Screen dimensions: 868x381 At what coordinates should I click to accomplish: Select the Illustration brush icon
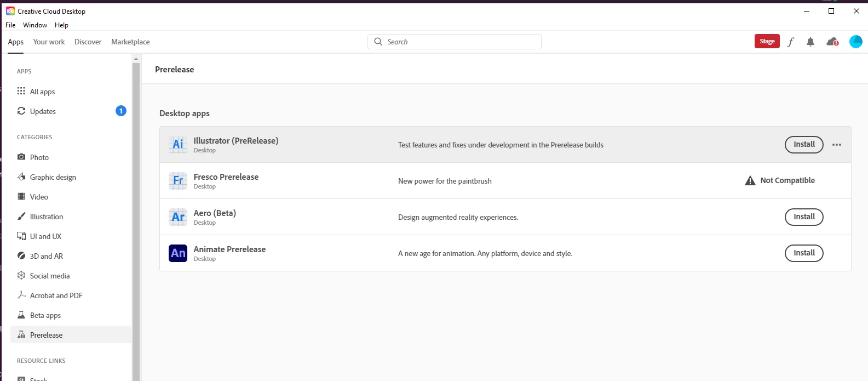click(x=21, y=216)
